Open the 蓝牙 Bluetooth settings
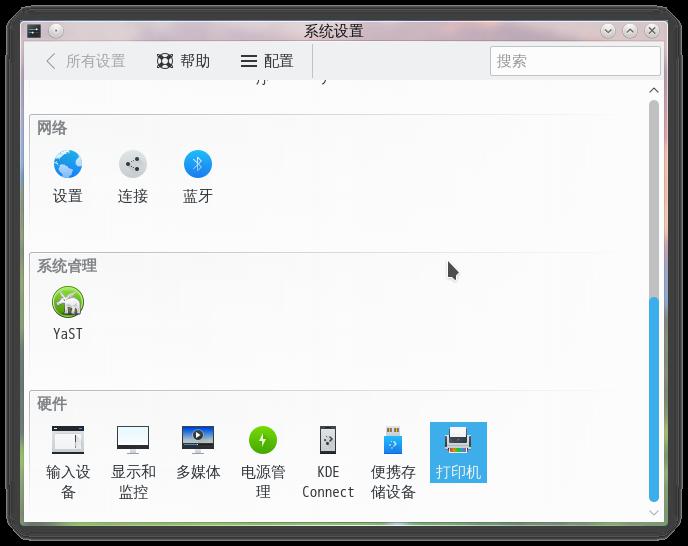 pos(197,177)
